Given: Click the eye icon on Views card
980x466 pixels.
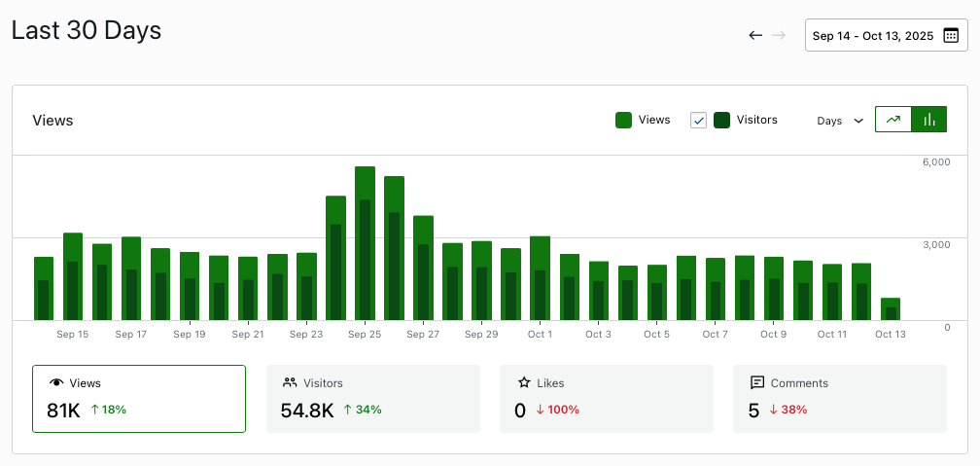Looking at the screenshot, I should pos(55,383).
